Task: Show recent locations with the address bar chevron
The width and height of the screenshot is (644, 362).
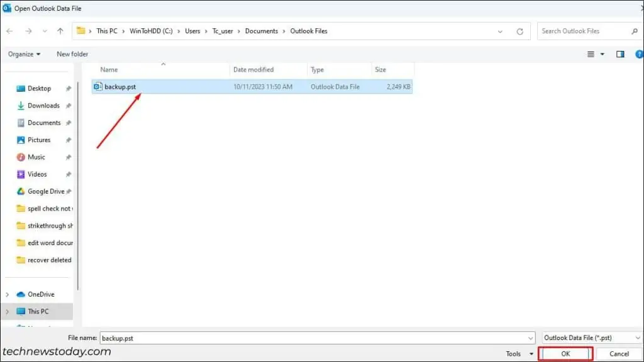Action: click(500, 30)
